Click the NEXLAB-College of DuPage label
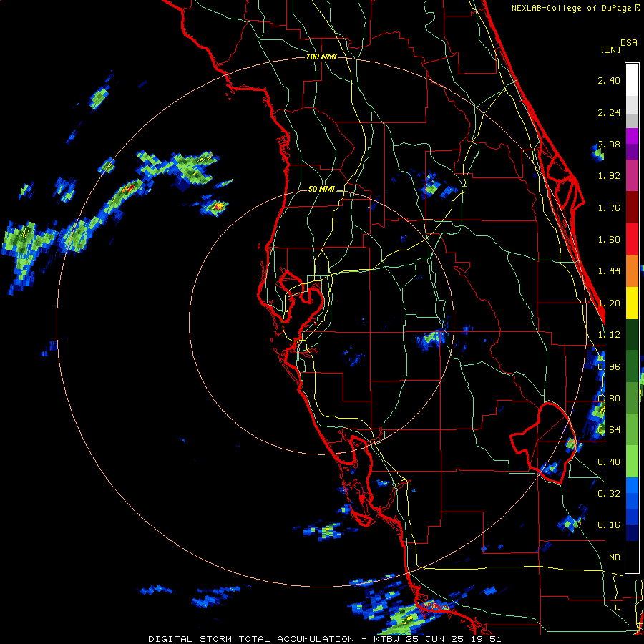The height and width of the screenshot is (644, 644). click(x=572, y=8)
